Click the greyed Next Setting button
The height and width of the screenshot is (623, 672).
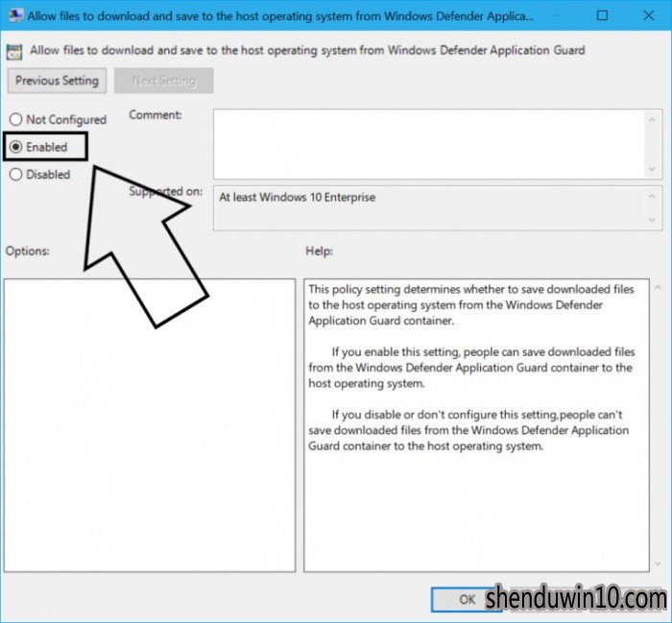164,81
